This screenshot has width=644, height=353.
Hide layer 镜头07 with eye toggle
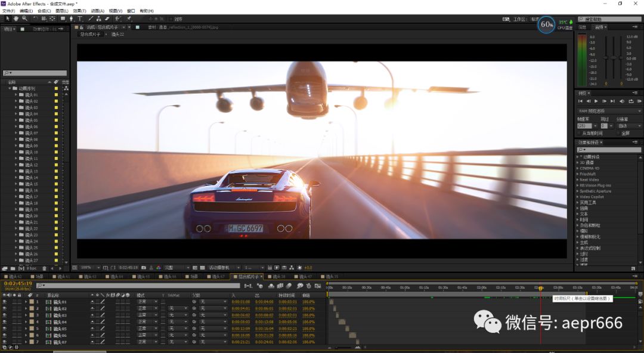pyautogui.click(x=5, y=342)
